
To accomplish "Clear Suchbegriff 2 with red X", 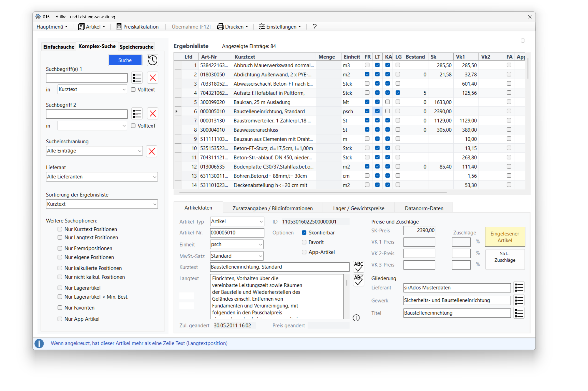I will coord(153,114).
